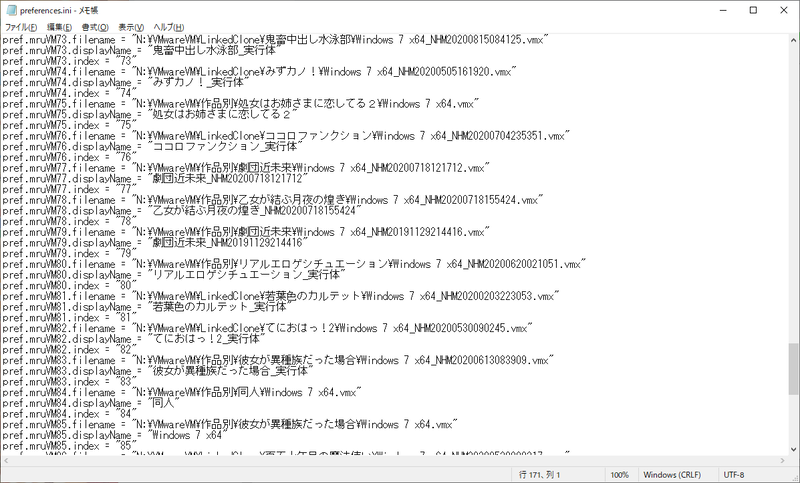Place cursor on pref.mruVM83.displayName line
800x483 pixels.
click(158, 372)
